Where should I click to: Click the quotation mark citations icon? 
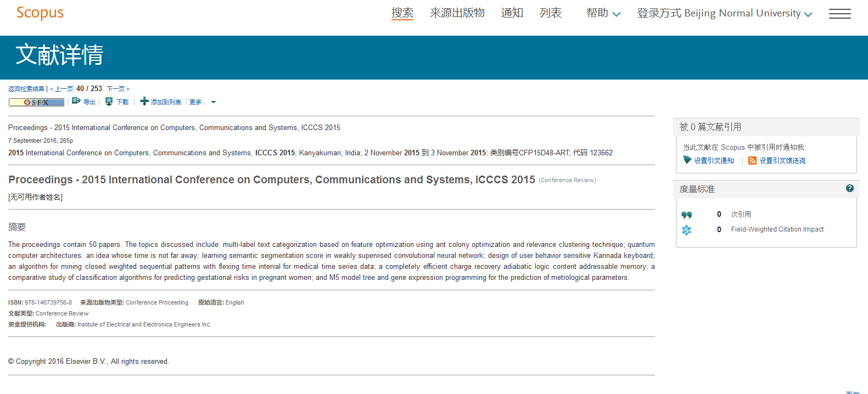(x=686, y=215)
